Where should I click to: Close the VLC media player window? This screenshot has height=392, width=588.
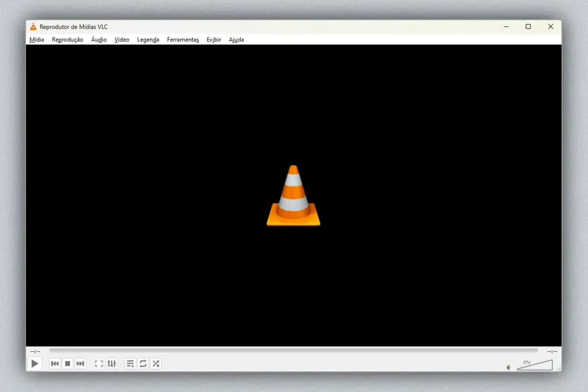pyautogui.click(x=551, y=26)
